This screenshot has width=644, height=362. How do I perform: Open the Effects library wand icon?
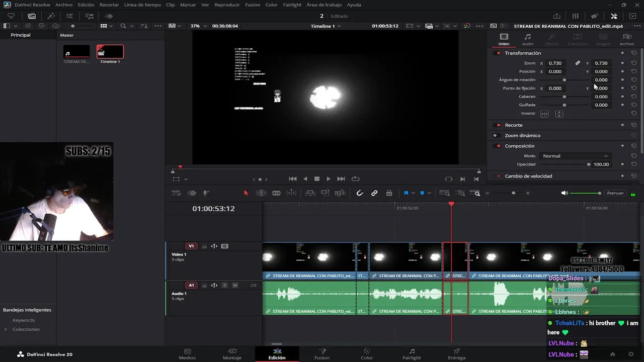pyautogui.click(x=51, y=16)
